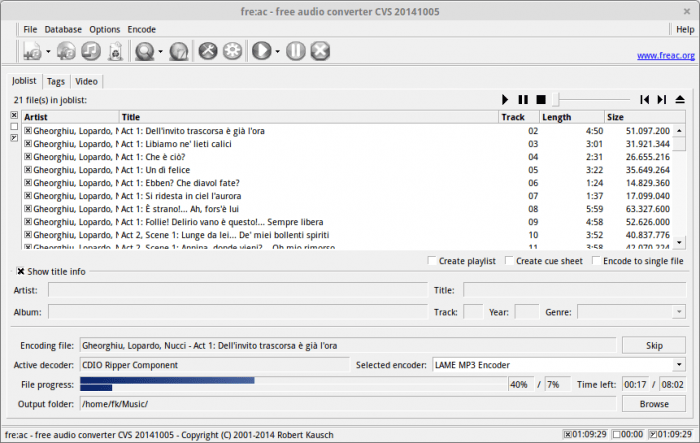Pause encoding with the toolbar pause icon

point(296,50)
